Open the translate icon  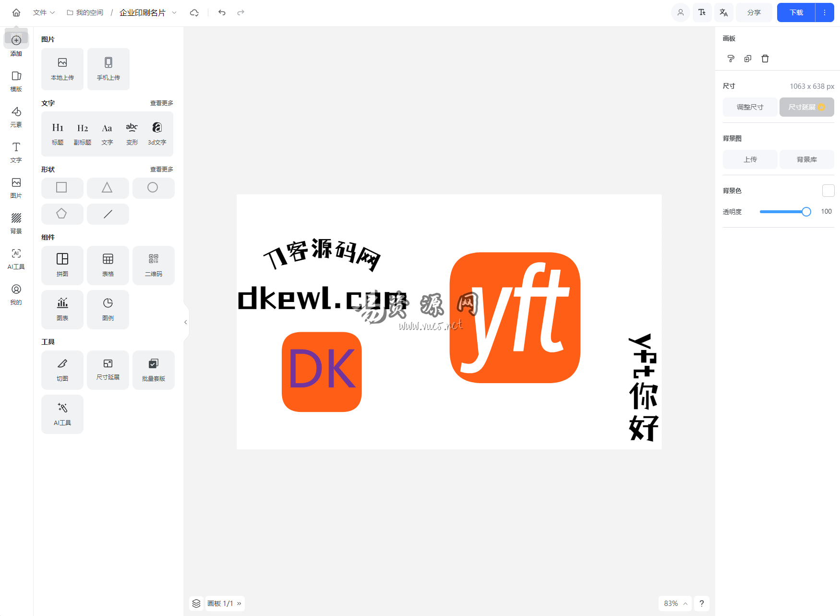(x=724, y=12)
